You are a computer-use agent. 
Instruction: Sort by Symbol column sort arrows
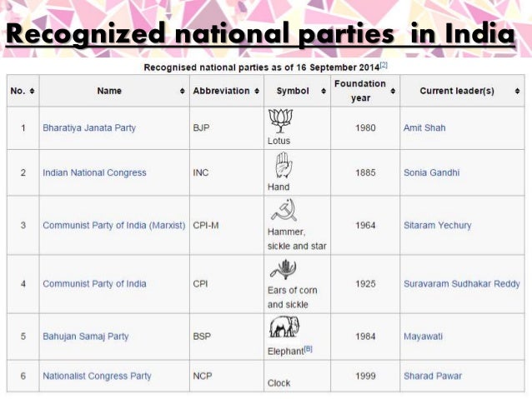click(324, 91)
